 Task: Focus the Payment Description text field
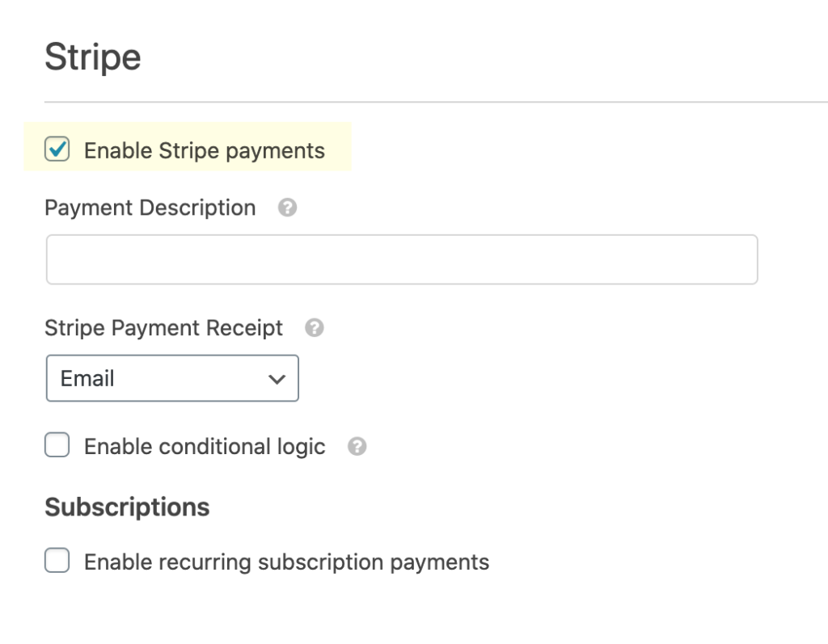402,259
